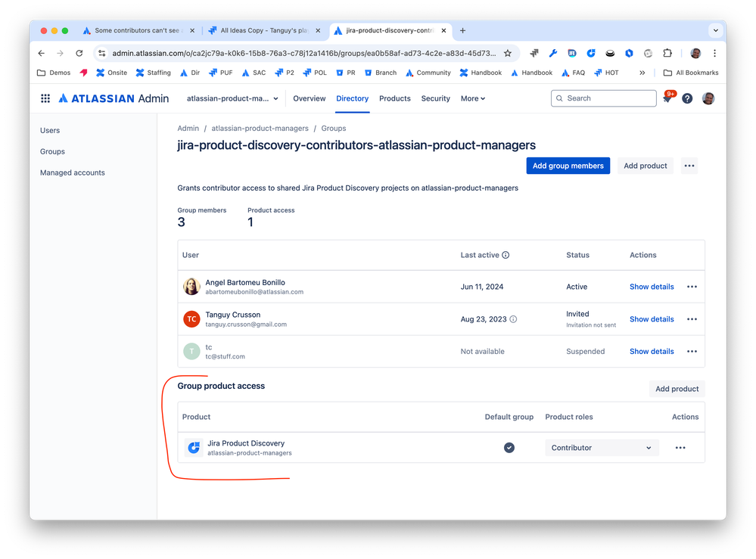This screenshot has width=756, height=559.
Task: Show details for Angel Bartomeu Bonillo
Action: tap(652, 287)
